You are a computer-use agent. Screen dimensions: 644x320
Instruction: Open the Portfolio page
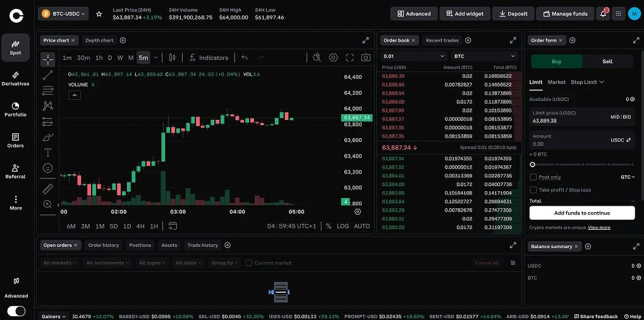tap(16, 110)
